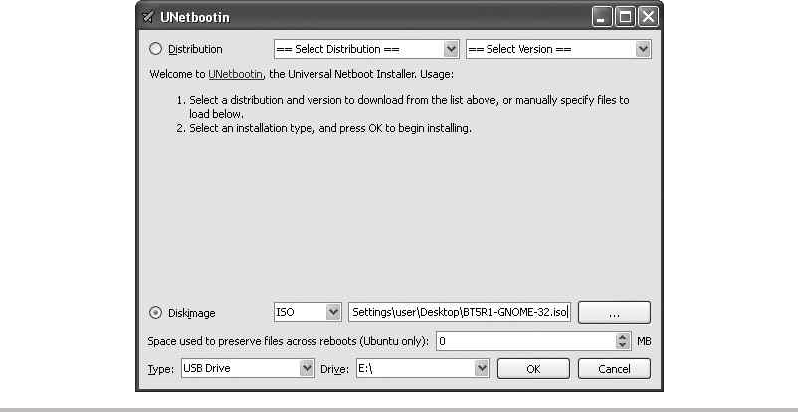Click the 'Space used to preserve files' label
This screenshot has height=412, width=798.
(x=288, y=341)
